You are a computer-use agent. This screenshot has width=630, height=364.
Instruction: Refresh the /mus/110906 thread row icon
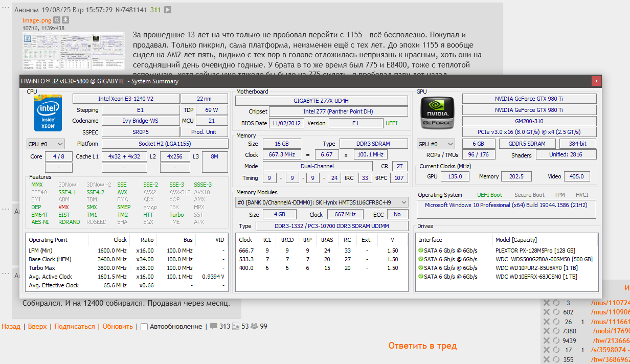[556, 312]
